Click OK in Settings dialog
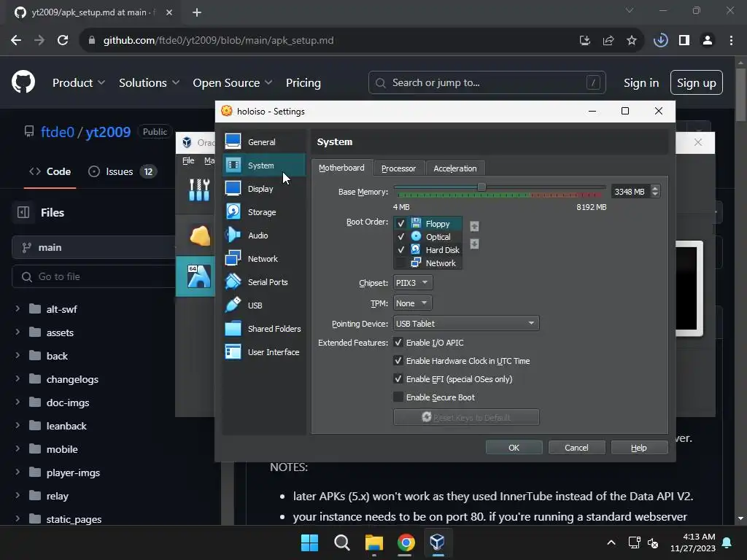The width and height of the screenshot is (747, 560). click(x=514, y=448)
